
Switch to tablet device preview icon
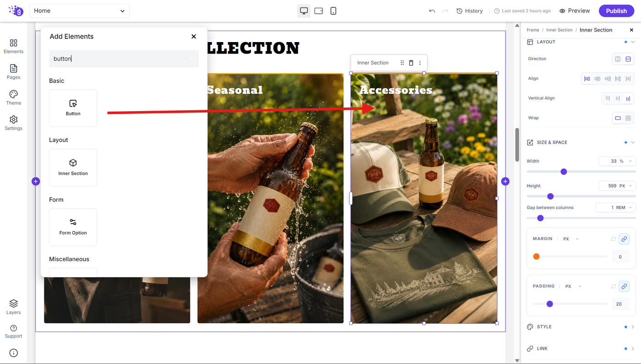click(319, 11)
